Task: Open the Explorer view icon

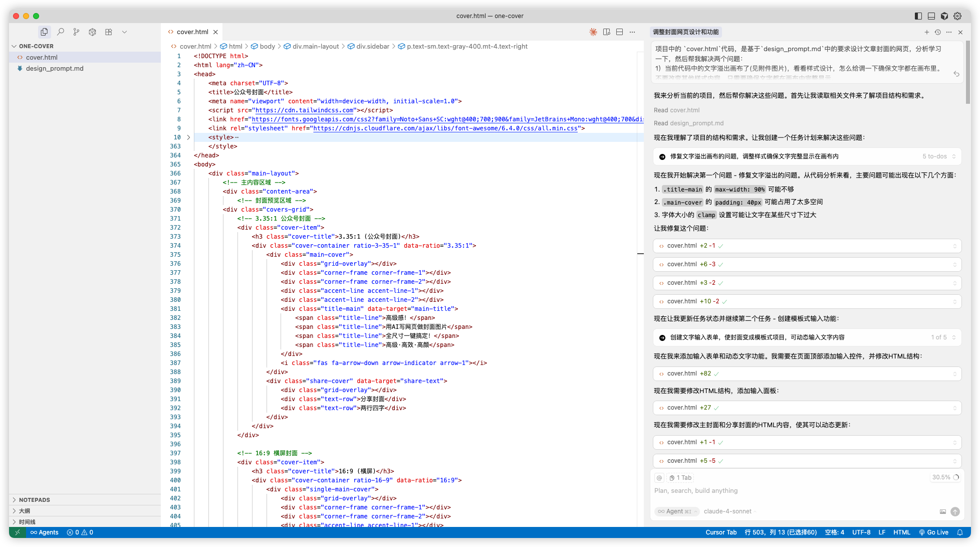Action: click(x=45, y=32)
